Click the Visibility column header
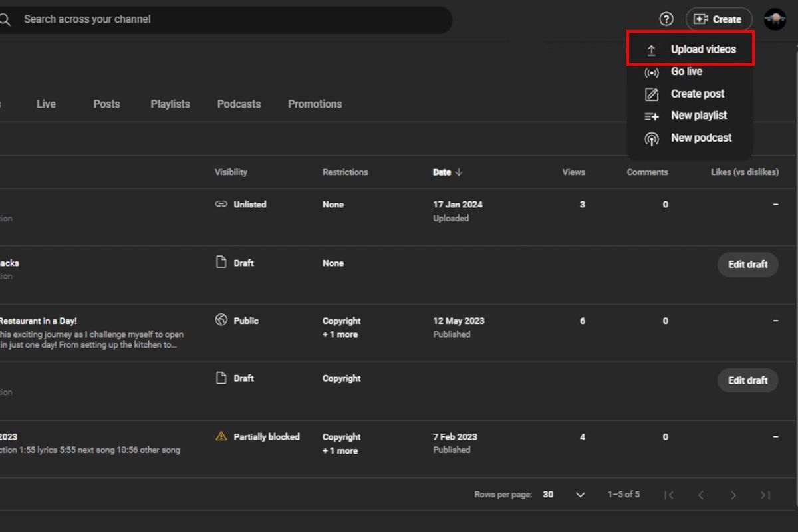Screen dimensions: 798x532 pyautogui.click(x=231, y=172)
